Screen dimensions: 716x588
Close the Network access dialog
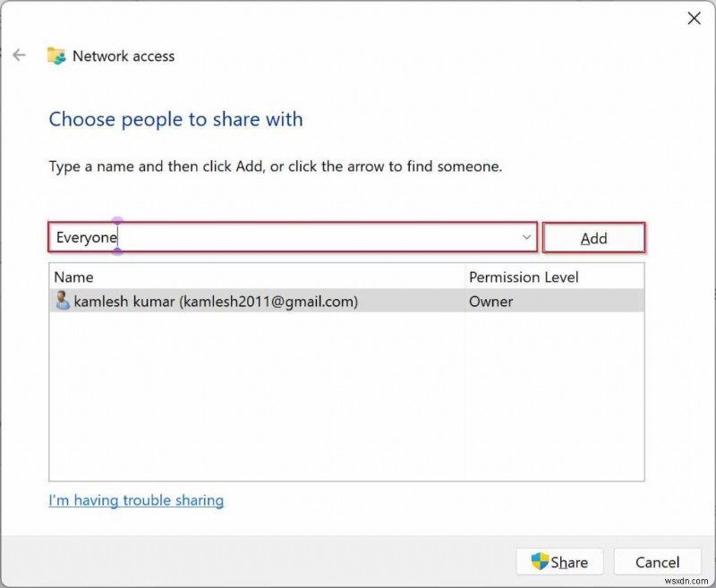[x=695, y=18]
